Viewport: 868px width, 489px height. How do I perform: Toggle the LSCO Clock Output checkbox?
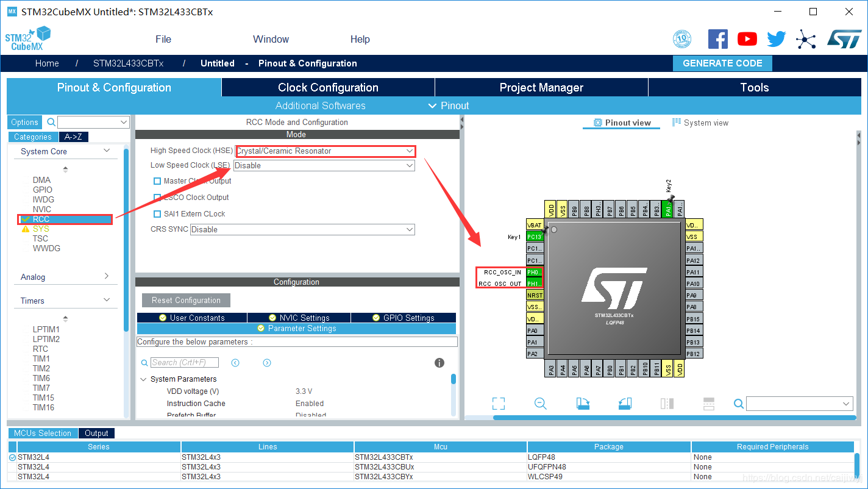click(x=157, y=198)
